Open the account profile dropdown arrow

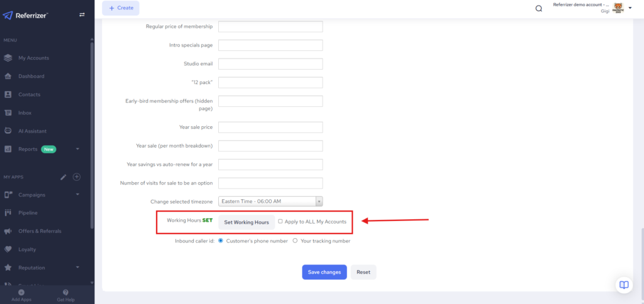[x=630, y=8]
